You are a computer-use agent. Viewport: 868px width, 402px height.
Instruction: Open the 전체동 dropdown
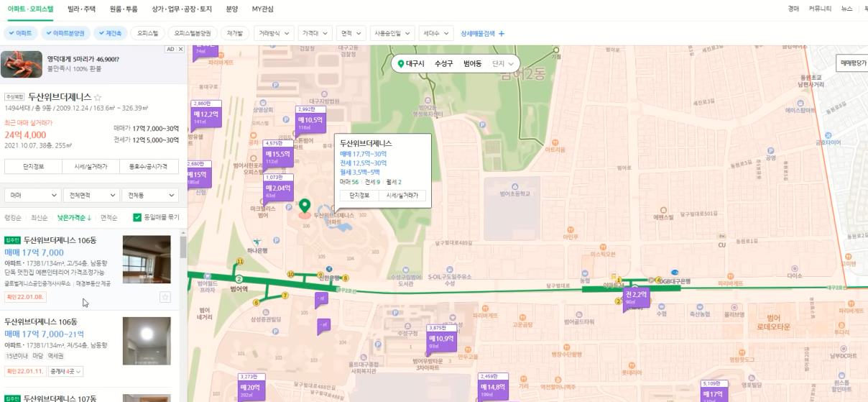click(150, 195)
